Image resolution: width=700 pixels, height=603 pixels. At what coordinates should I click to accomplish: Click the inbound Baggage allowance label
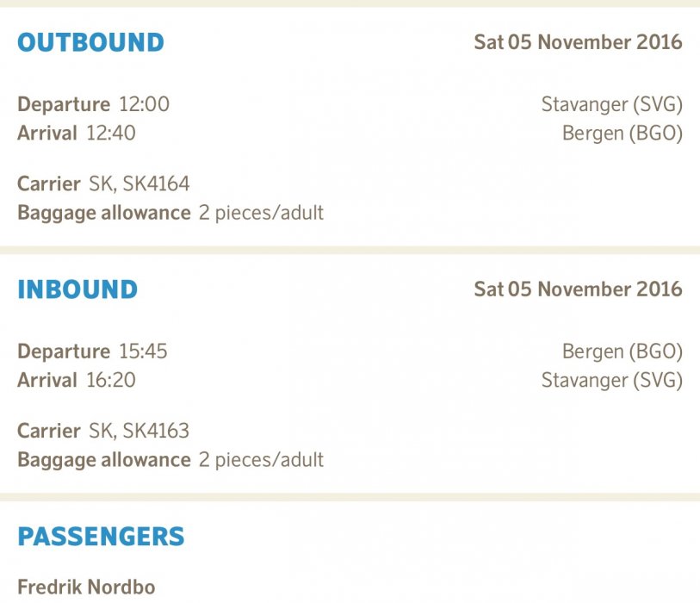pyautogui.click(x=103, y=459)
